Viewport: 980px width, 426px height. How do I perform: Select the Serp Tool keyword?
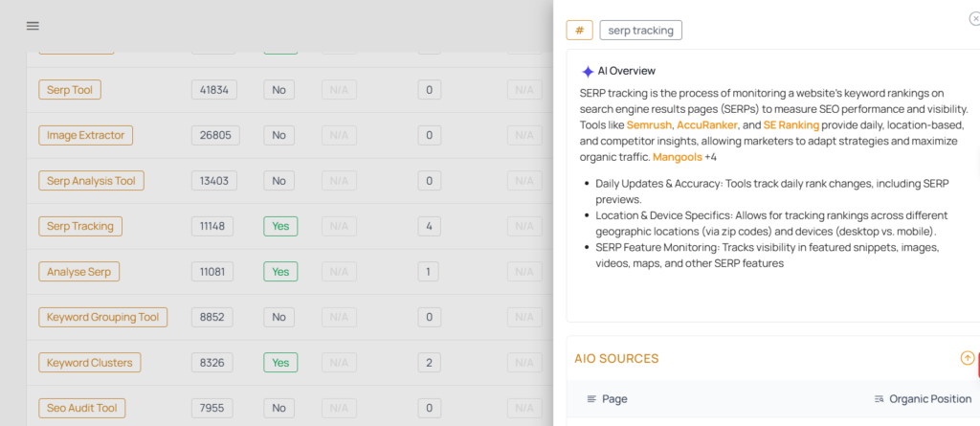(x=69, y=90)
